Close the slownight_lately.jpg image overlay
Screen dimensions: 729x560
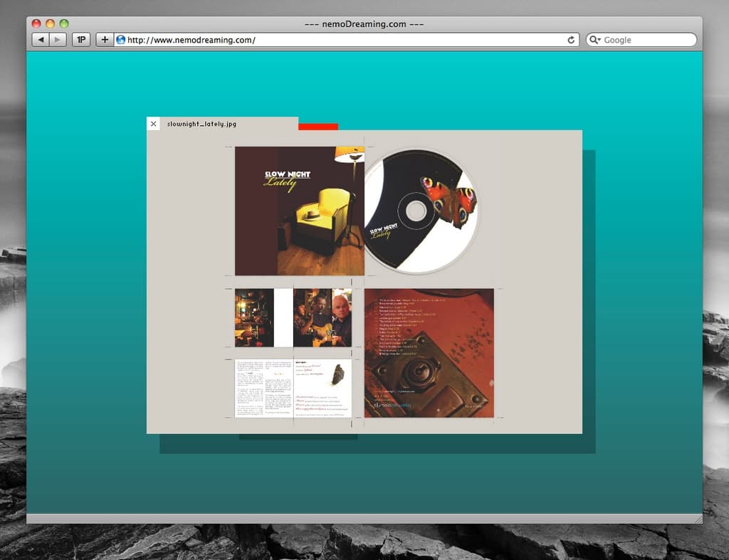pyautogui.click(x=153, y=123)
